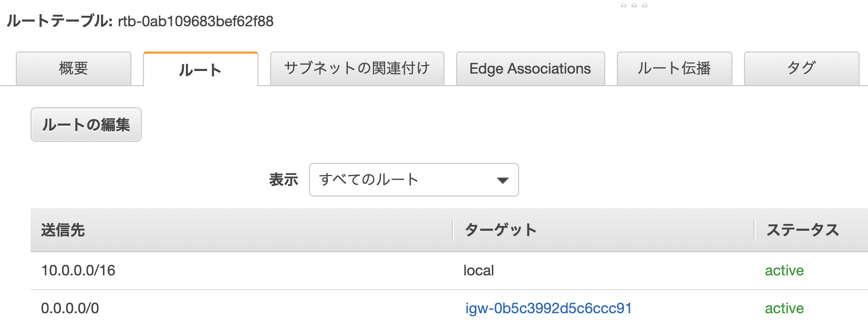Viewport: 868px width, 329px height.
Task: Click the active status of the local route
Action: point(784,271)
